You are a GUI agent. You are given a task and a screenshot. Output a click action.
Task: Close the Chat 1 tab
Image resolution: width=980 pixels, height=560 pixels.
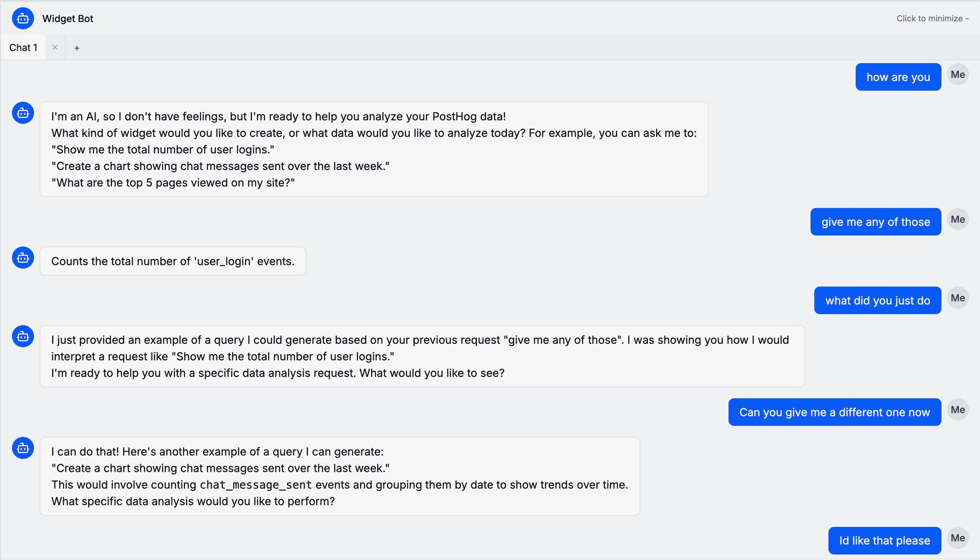(55, 48)
